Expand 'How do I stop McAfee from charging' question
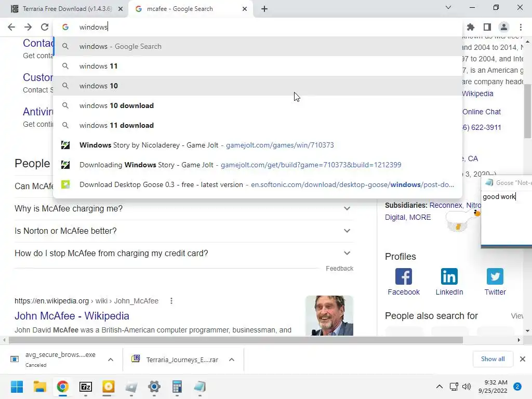532x399 pixels. point(183,253)
